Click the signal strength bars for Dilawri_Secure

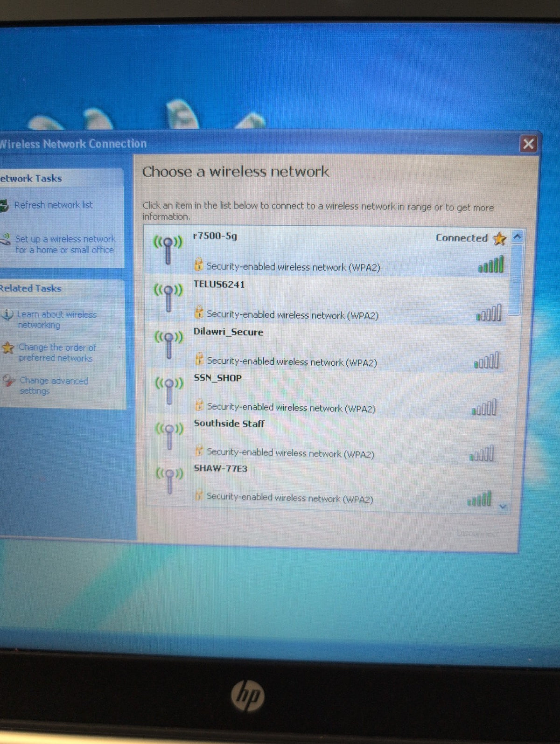point(487,361)
